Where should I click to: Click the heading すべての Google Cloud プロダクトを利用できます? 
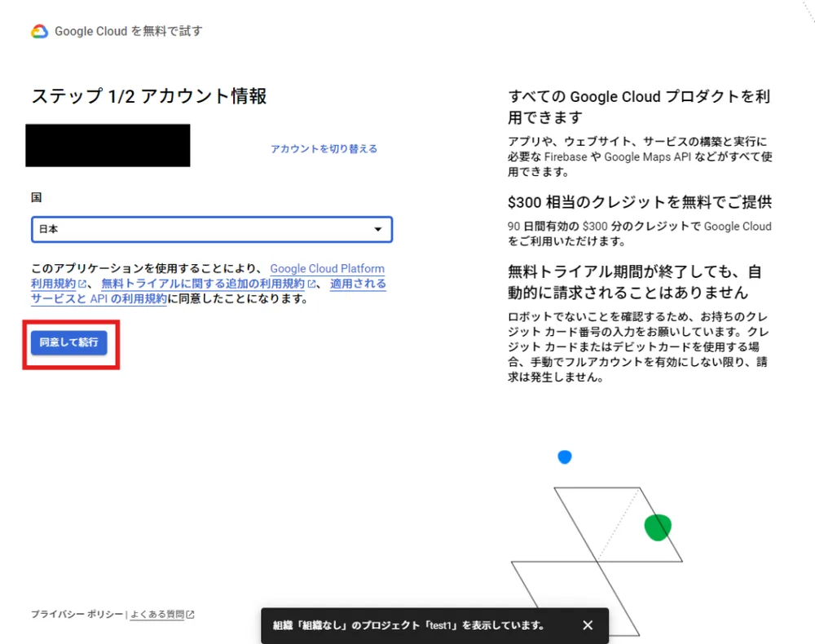[639, 107]
